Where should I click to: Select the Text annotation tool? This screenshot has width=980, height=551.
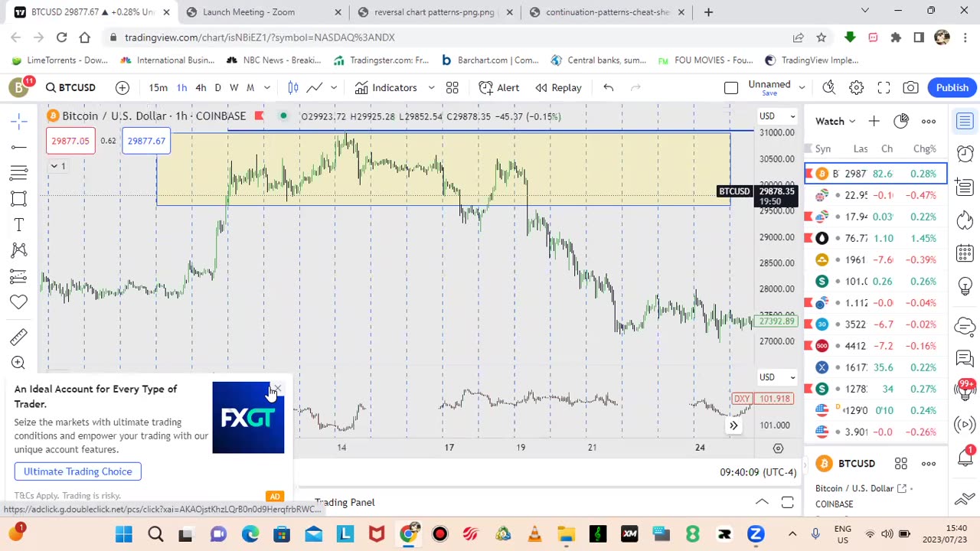coord(19,225)
